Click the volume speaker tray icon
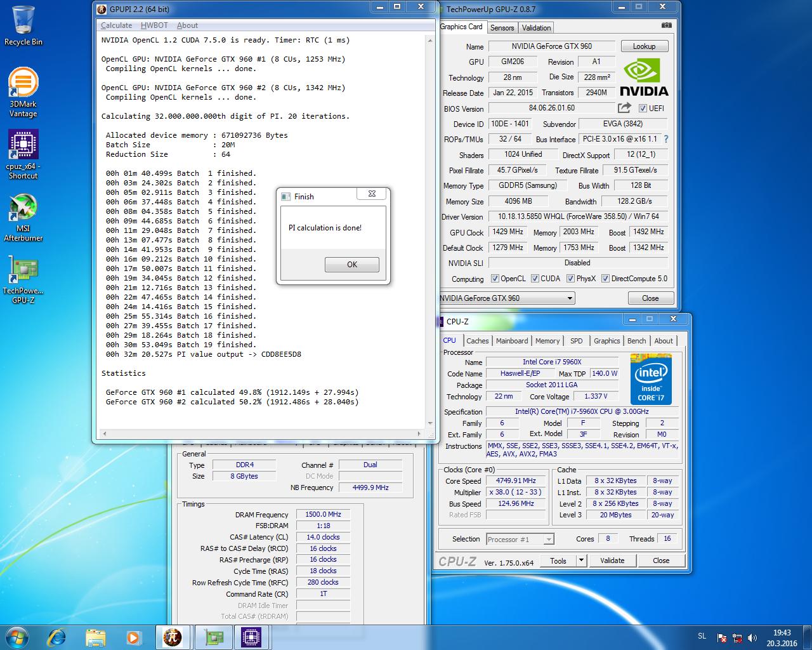The width and height of the screenshot is (812, 650). [x=752, y=638]
